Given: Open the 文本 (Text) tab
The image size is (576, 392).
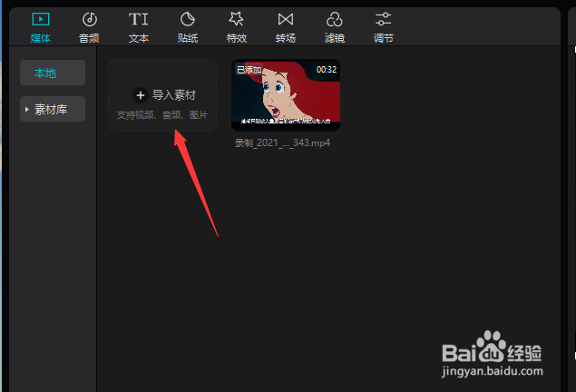Looking at the screenshot, I should [x=139, y=28].
